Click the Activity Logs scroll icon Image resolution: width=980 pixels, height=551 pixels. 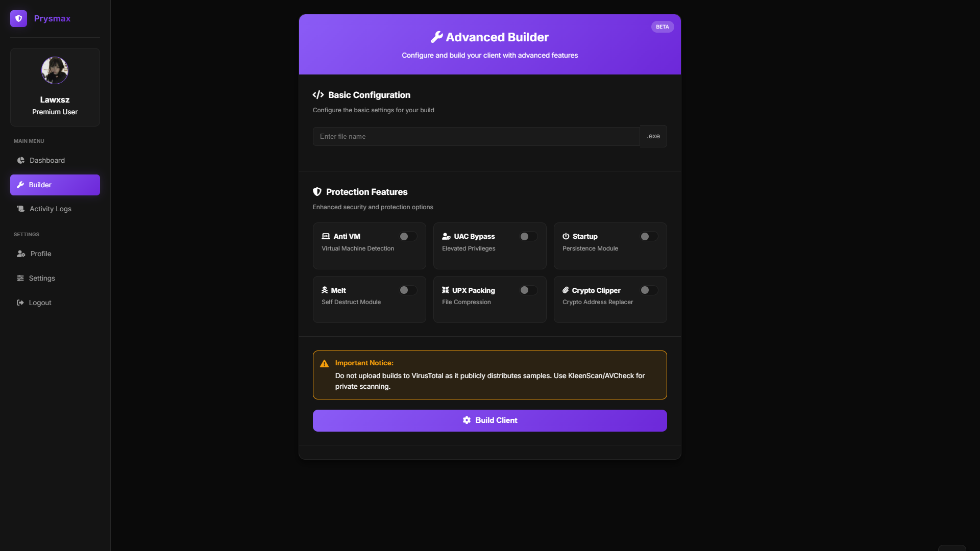click(20, 209)
